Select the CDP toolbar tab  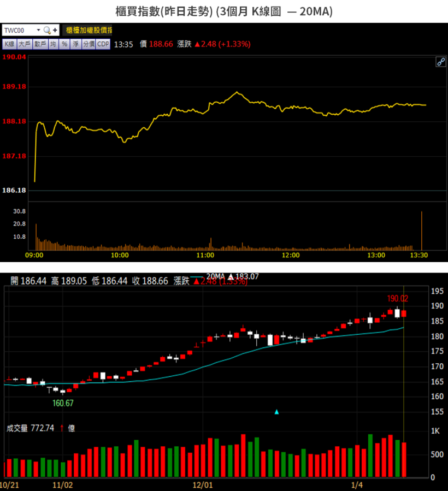click(103, 44)
